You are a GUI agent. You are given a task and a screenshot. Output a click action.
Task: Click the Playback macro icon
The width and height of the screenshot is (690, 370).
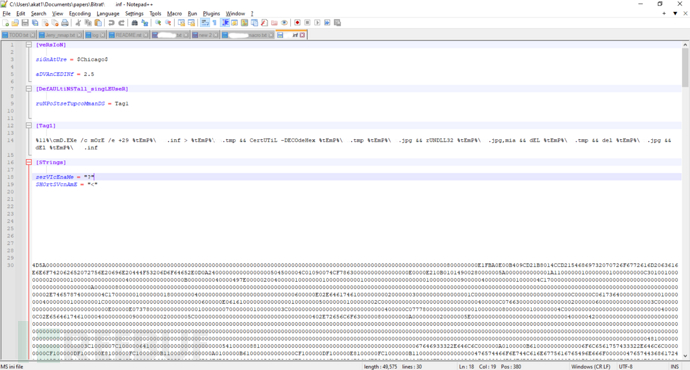click(x=317, y=23)
